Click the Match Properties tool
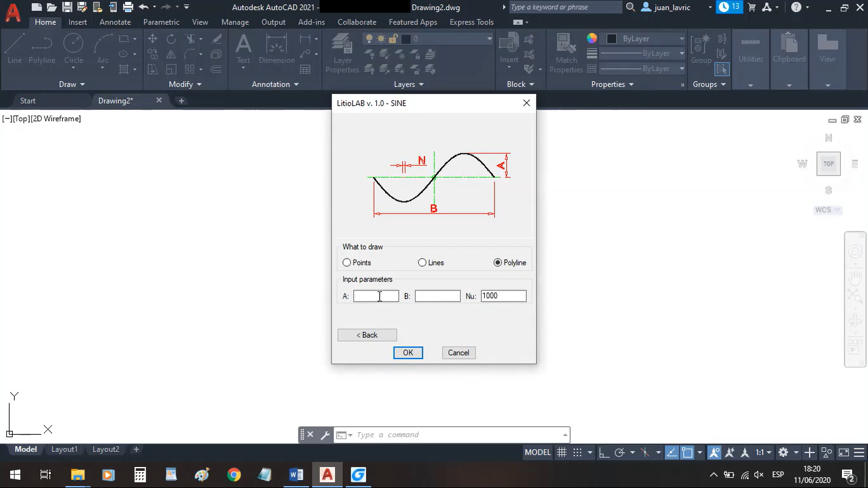Screen dimensions: 868x488 [566, 53]
